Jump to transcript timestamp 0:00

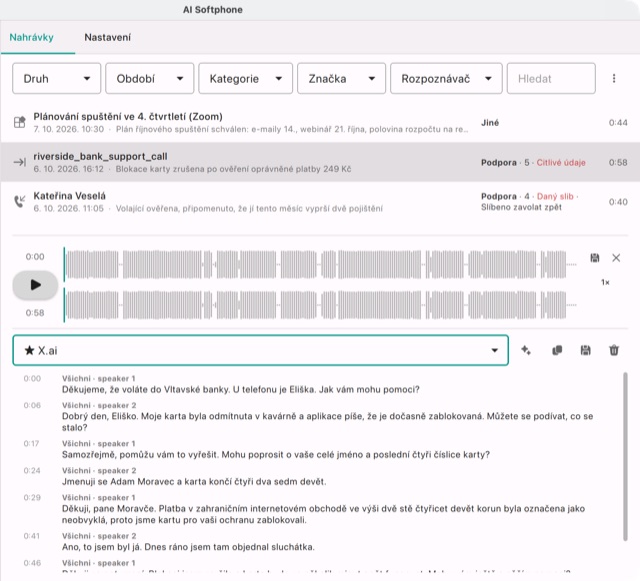(32, 378)
